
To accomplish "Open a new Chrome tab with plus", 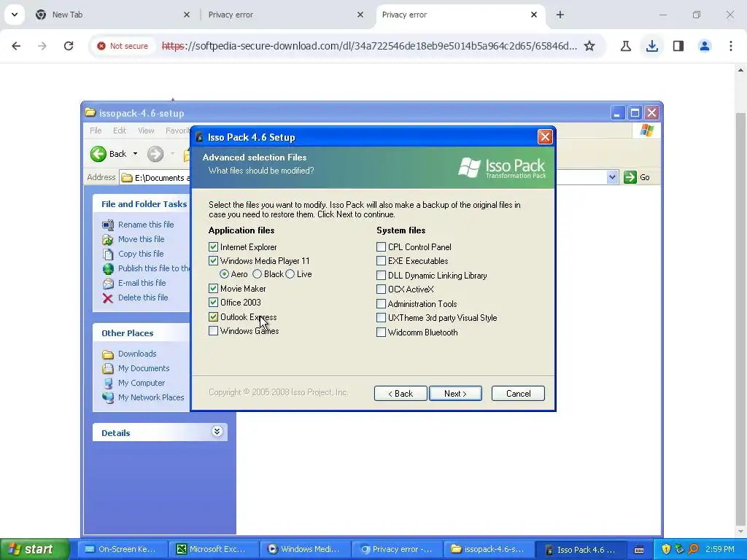I will pyautogui.click(x=560, y=15).
